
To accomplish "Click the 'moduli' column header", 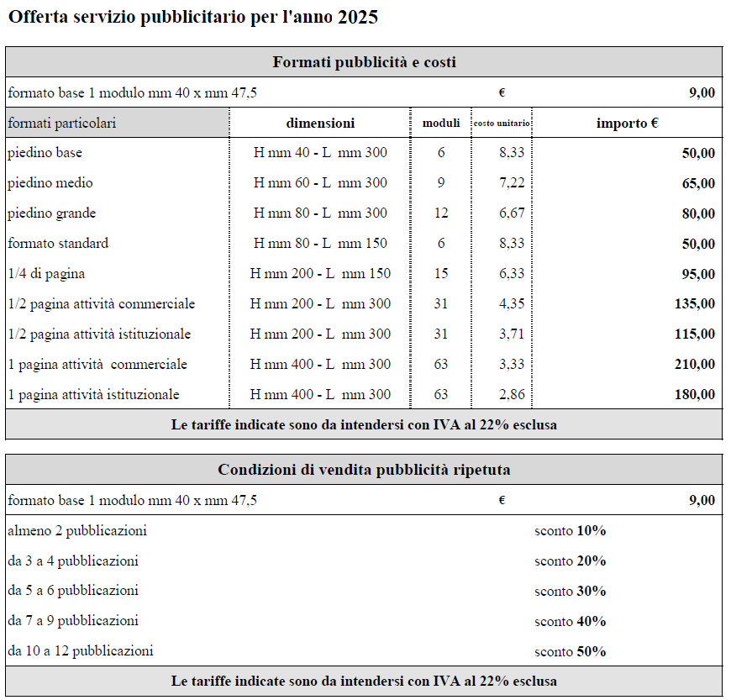I will click(441, 124).
